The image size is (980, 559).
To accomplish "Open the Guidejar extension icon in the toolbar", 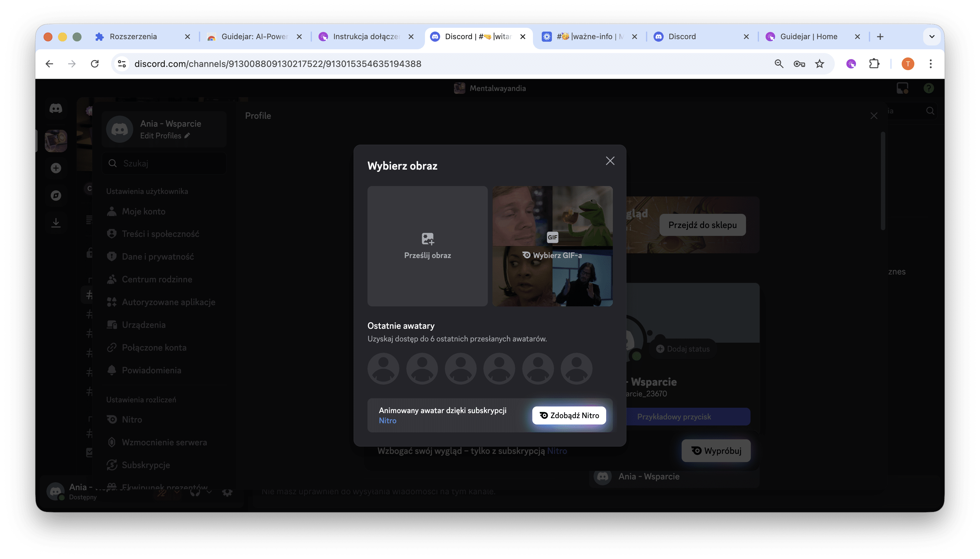I will click(x=851, y=64).
